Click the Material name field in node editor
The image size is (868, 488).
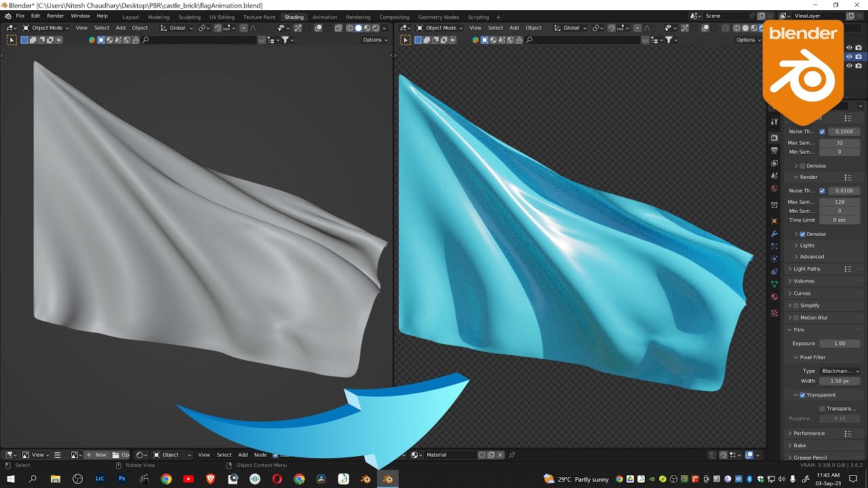450,455
